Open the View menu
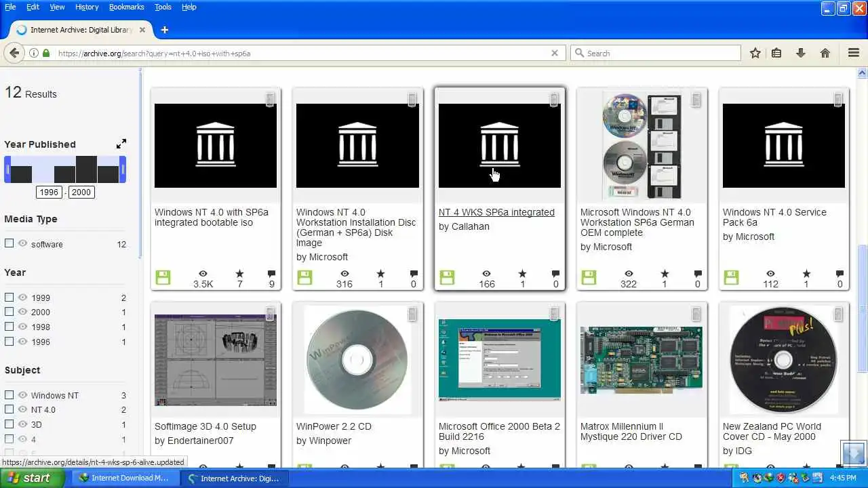Screen dimensions: 868x488 57,7
